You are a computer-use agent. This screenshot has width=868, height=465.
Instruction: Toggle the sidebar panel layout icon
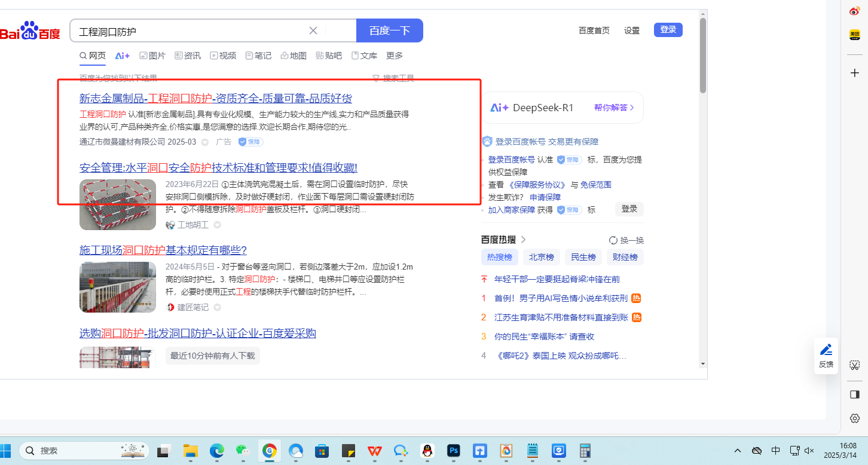pos(855,394)
